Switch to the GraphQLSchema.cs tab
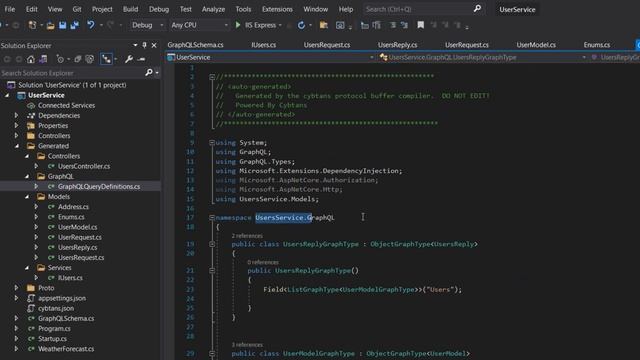640x360 pixels. tap(195, 45)
